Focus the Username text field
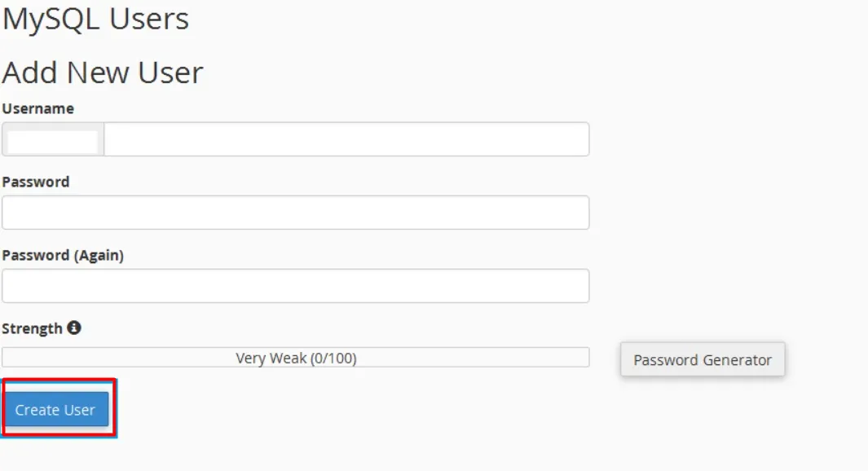Image resolution: width=868 pixels, height=471 pixels. 346,139
